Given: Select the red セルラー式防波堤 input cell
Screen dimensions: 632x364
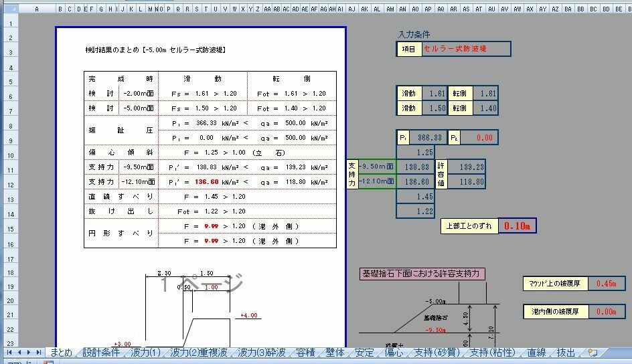Looking at the screenshot, I should [x=465, y=49].
